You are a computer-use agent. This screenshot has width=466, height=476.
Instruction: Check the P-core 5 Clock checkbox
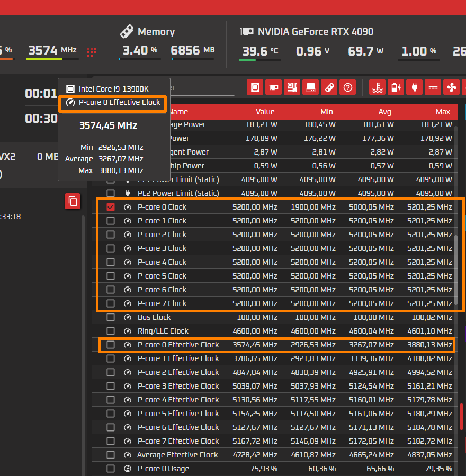pyautogui.click(x=111, y=276)
